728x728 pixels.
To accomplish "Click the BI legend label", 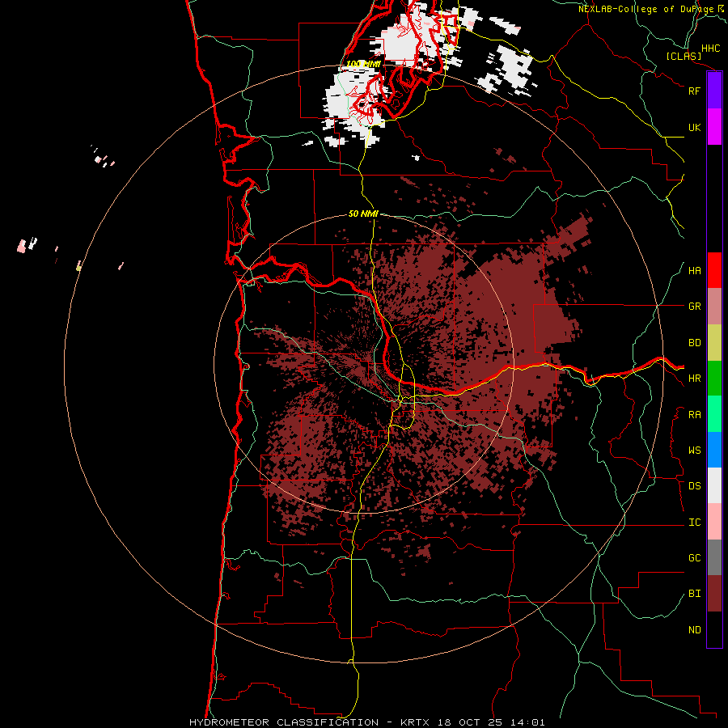I will tap(694, 594).
